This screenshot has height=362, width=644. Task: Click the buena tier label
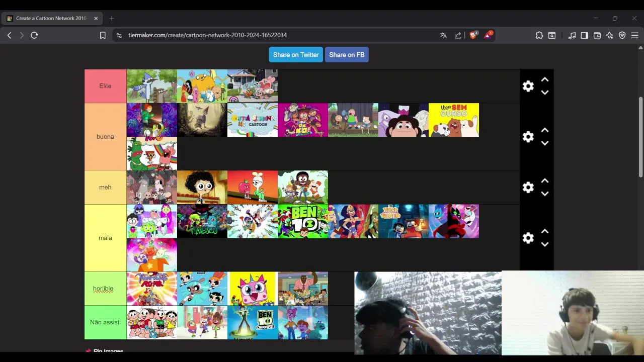coord(105,137)
